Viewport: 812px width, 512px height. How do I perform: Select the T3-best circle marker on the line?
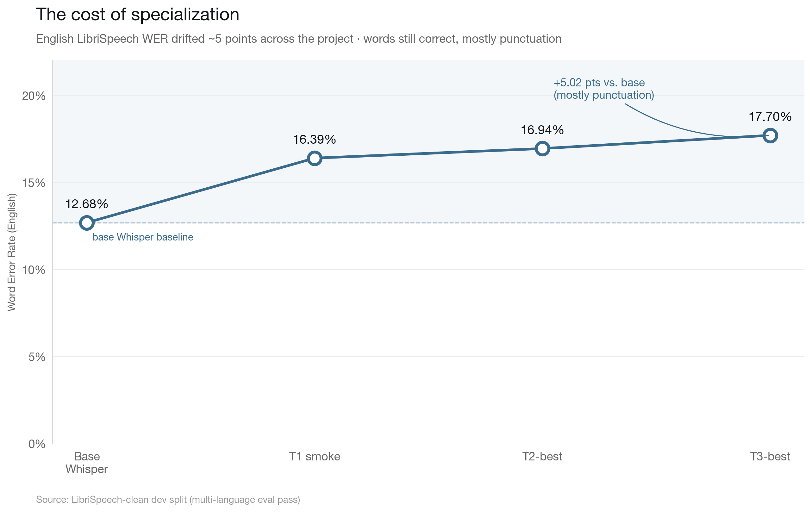click(770, 135)
